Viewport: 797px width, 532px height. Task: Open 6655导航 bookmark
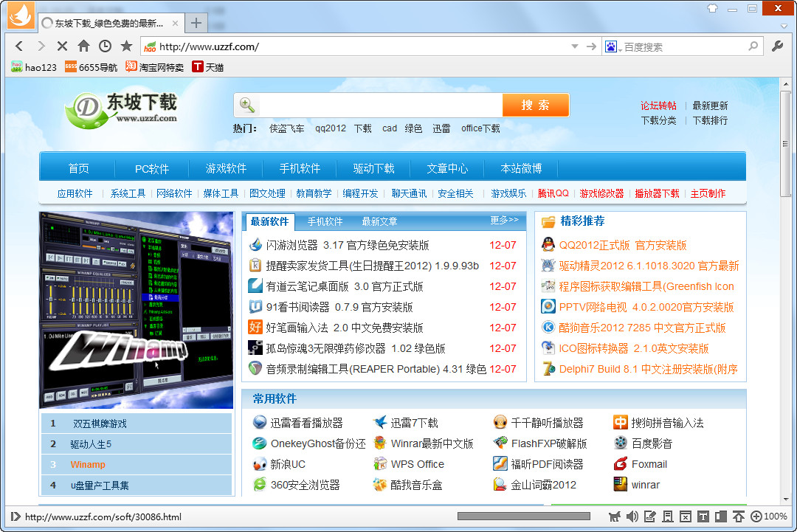[x=91, y=67]
